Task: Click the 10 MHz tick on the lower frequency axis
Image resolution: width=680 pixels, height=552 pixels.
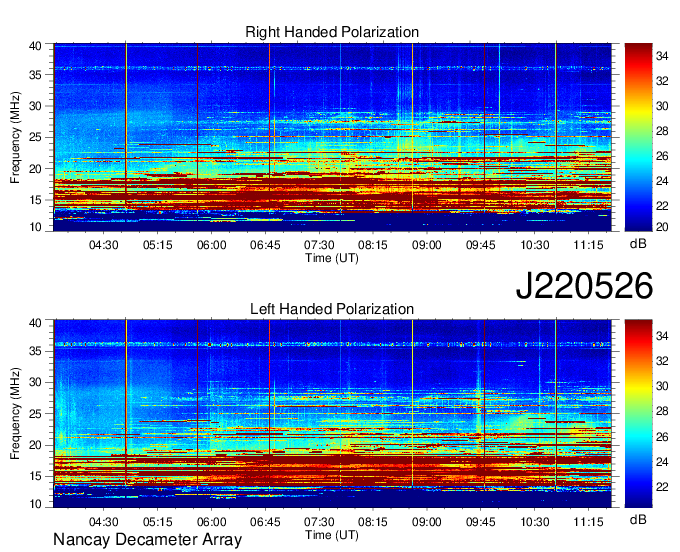Action: click(36, 503)
